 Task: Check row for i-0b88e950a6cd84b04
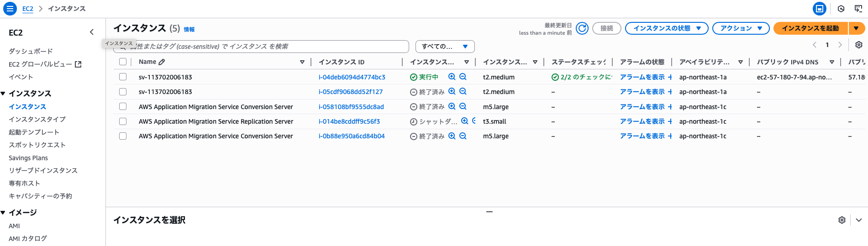click(123, 136)
